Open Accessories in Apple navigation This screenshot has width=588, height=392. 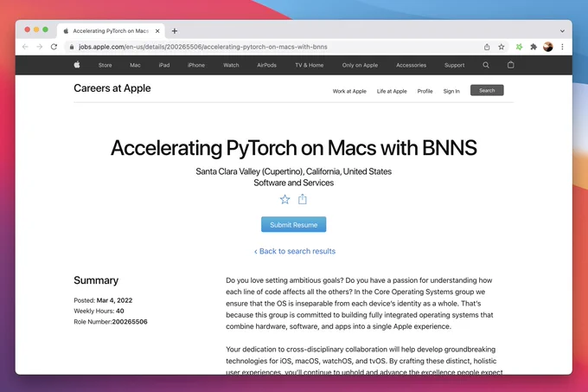point(411,65)
